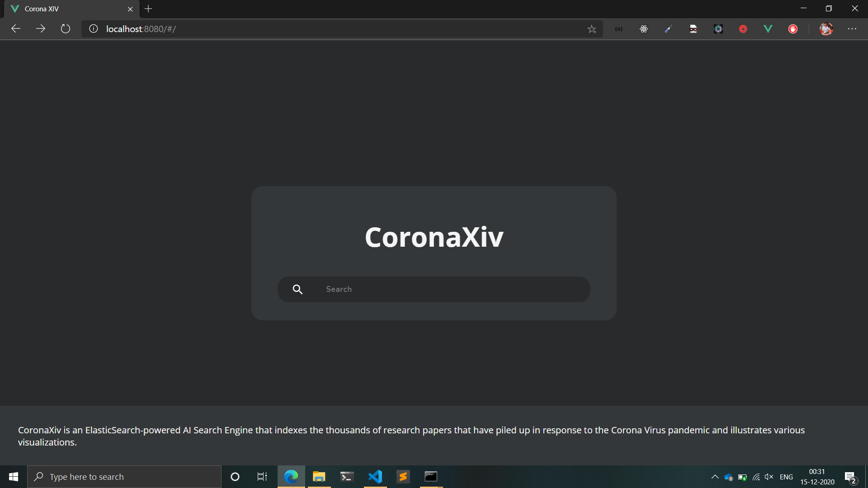Open a new browser tab
This screenshot has width=868, height=488.
coord(148,9)
